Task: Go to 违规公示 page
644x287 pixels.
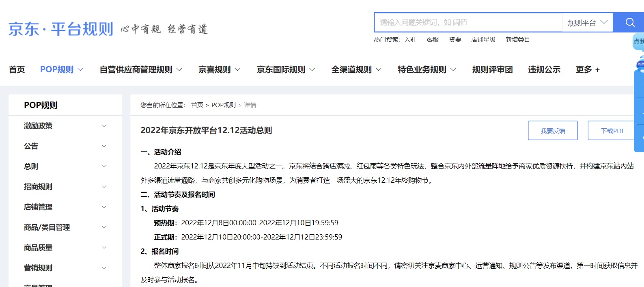Action: [544, 69]
